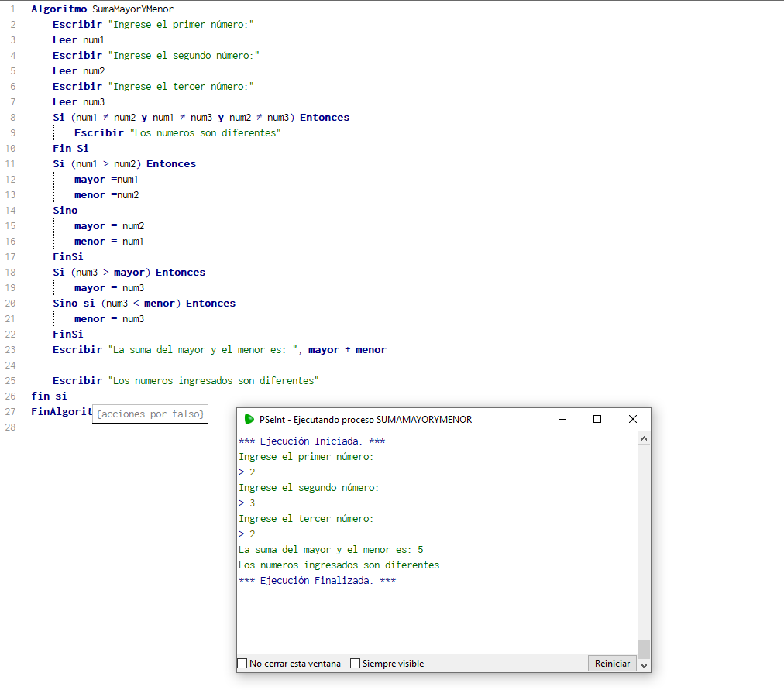Click the console scrollbar down arrow
This screenshot has height=690, width=784.
tap(645, 665)
